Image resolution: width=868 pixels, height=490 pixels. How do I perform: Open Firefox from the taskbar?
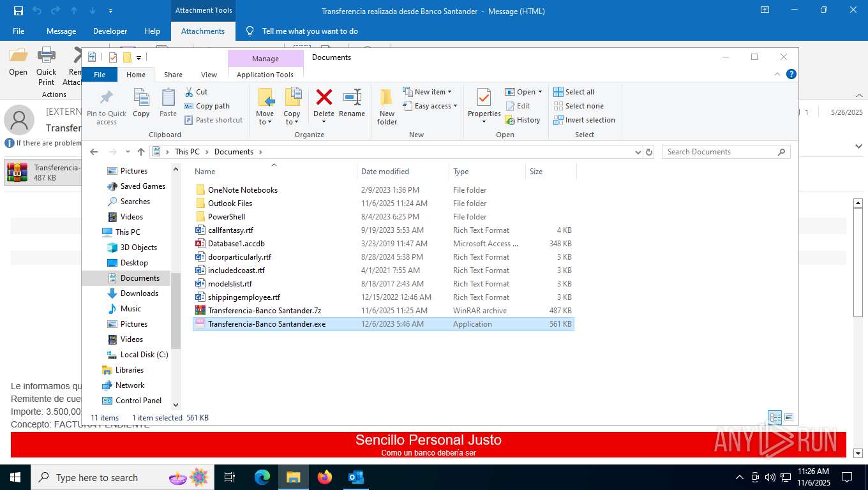tap(325, 477)
